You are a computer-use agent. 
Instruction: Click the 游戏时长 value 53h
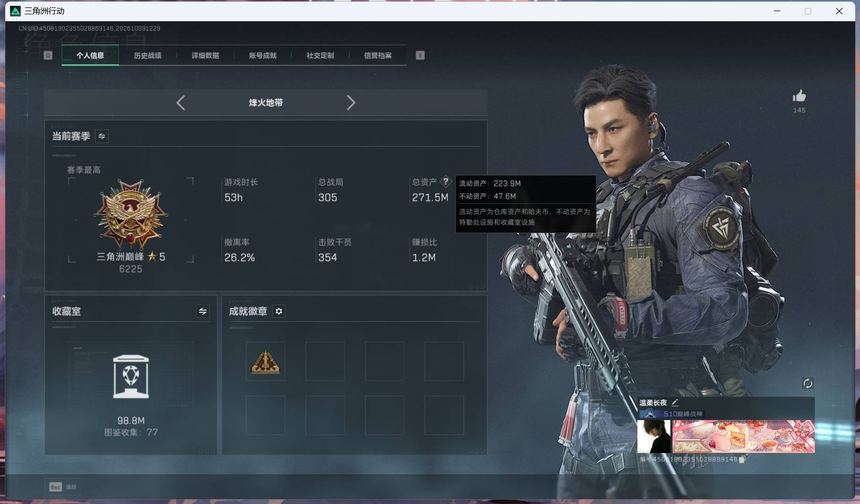click(233, 198)
